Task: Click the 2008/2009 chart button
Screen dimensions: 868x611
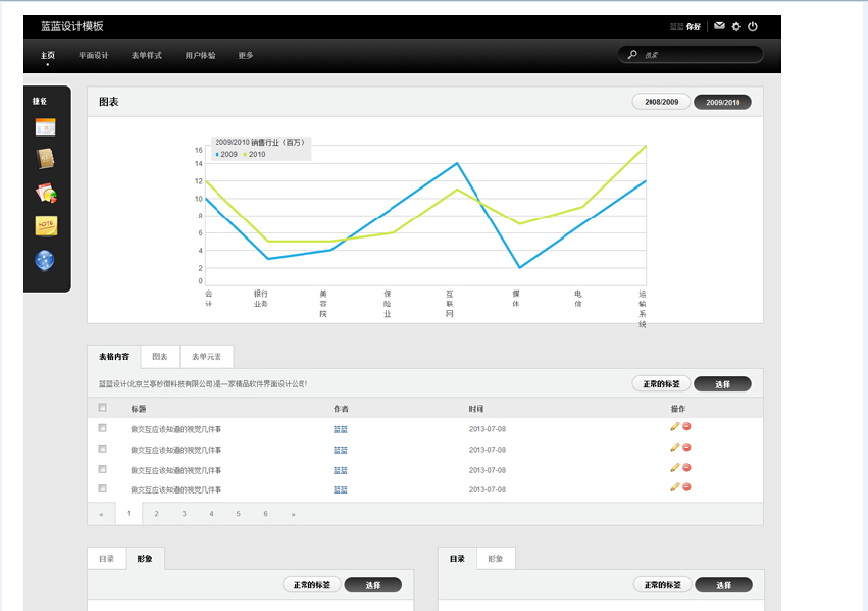Action: (x=661, y=102)
